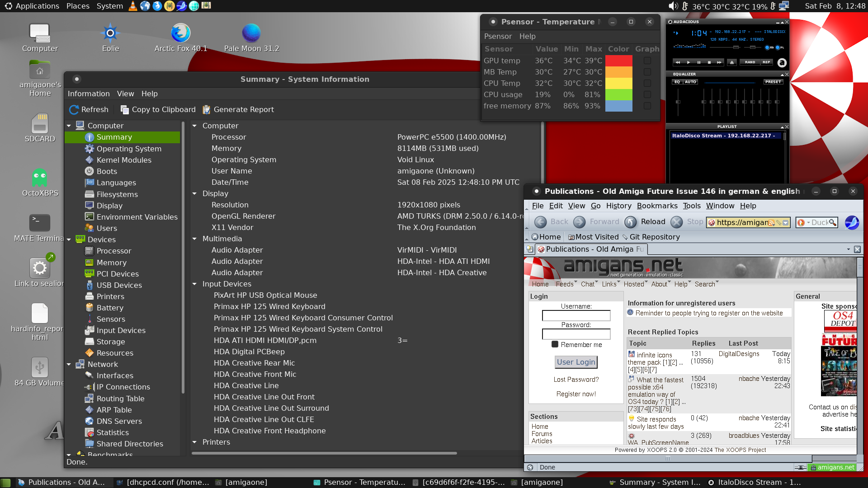This screenshot has height=488, width=868.
Task: Click the Copy to Clipboard toolbar icon
Action: tap(125, 110)
